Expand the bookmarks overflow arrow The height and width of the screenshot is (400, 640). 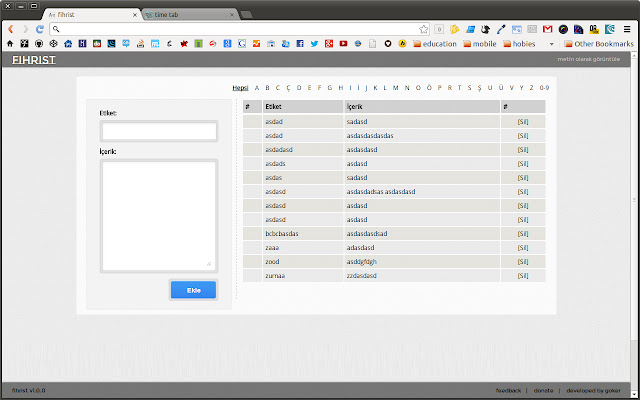click(551, 44)
